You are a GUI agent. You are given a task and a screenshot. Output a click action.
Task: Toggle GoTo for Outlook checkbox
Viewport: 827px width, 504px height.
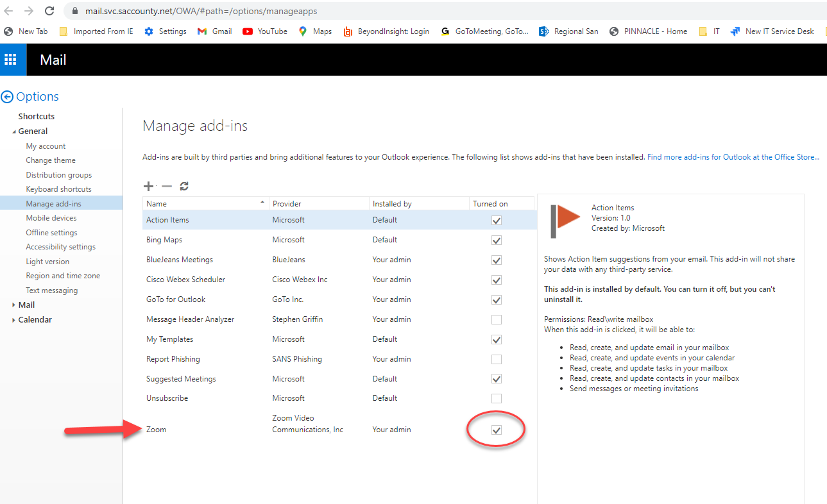pyautogui.click(x=496, y=299)
